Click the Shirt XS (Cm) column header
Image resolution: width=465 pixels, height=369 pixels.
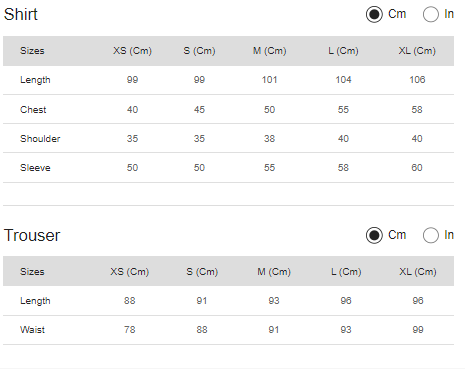[x=132, y=51]
